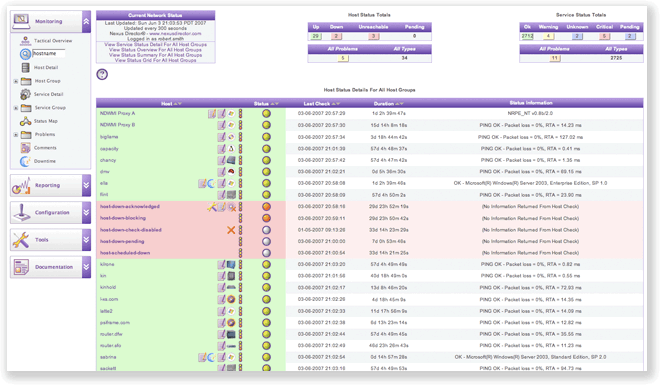The height and width of the screenshot is (385, 660).
Task: Click the duration 1d 2h 39m 47s
Action: 389,114
